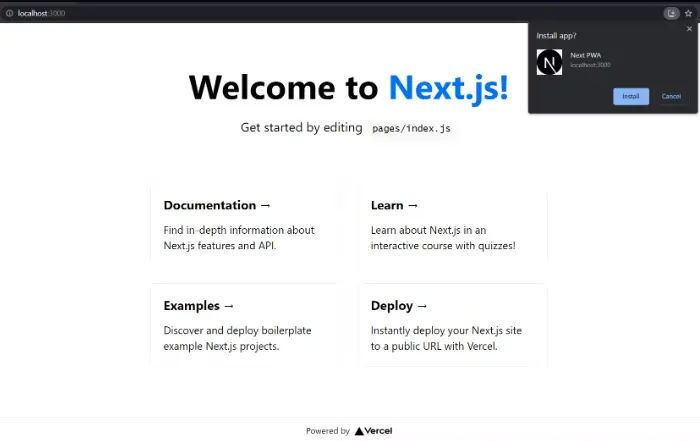
Task: Open the Deploy card
Action: [453, 325]
